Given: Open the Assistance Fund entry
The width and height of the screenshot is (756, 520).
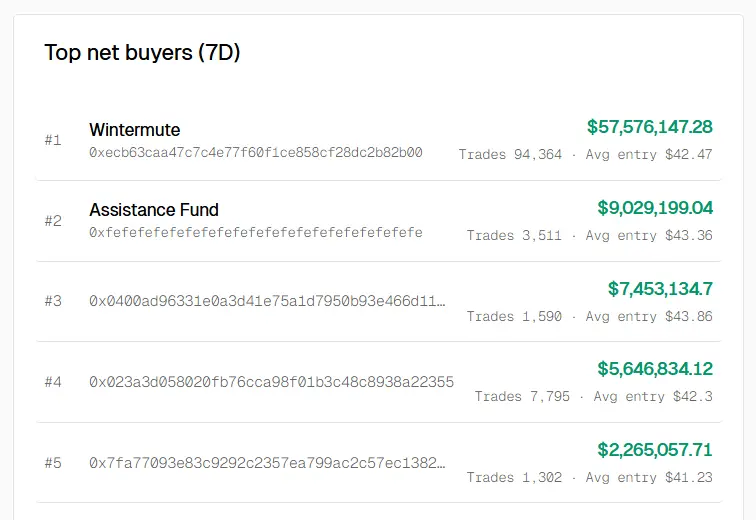Looking at the screenshot, I should coord(153,210).
